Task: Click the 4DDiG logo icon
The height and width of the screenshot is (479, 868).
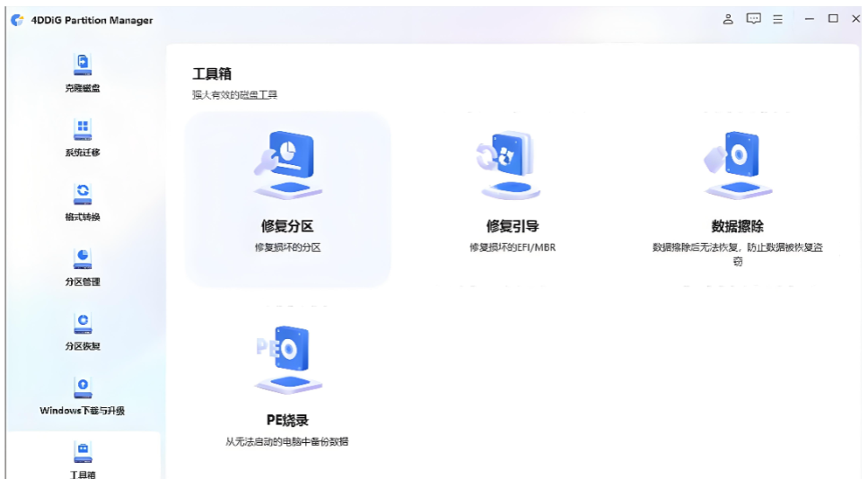Action: [x=18, y=20]
